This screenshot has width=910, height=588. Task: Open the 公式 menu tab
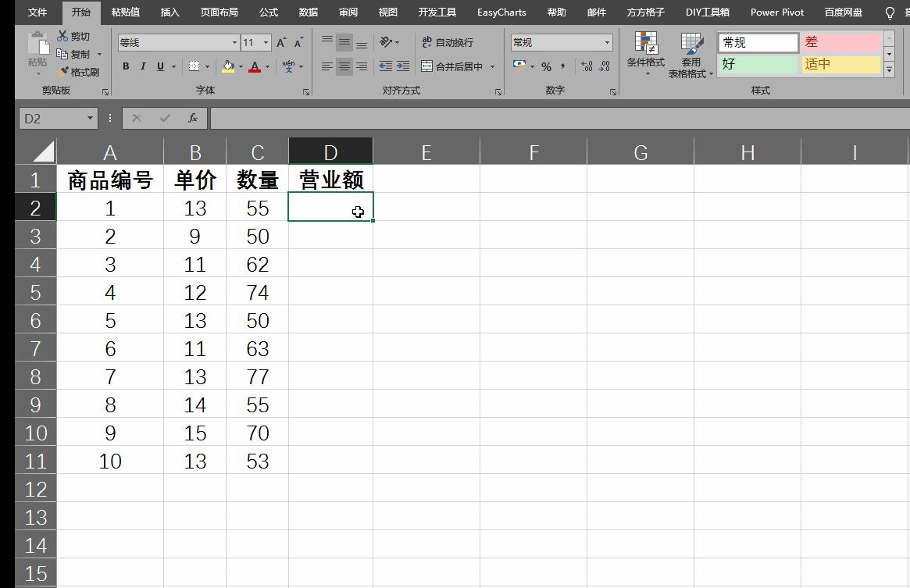coord(268,12)
